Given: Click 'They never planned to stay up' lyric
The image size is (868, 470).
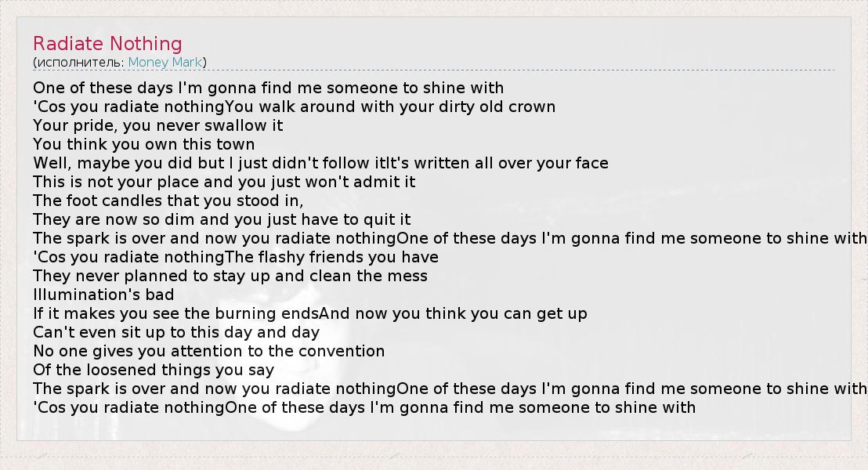Looking at the screenshot, I should click(x=230, y=276).
